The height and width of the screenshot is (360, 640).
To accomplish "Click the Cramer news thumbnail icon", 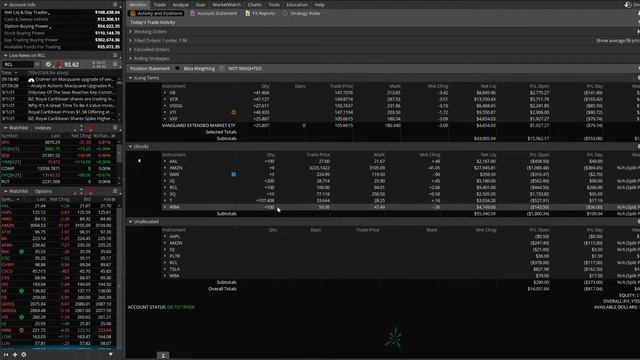I will [x=31, y=80].
